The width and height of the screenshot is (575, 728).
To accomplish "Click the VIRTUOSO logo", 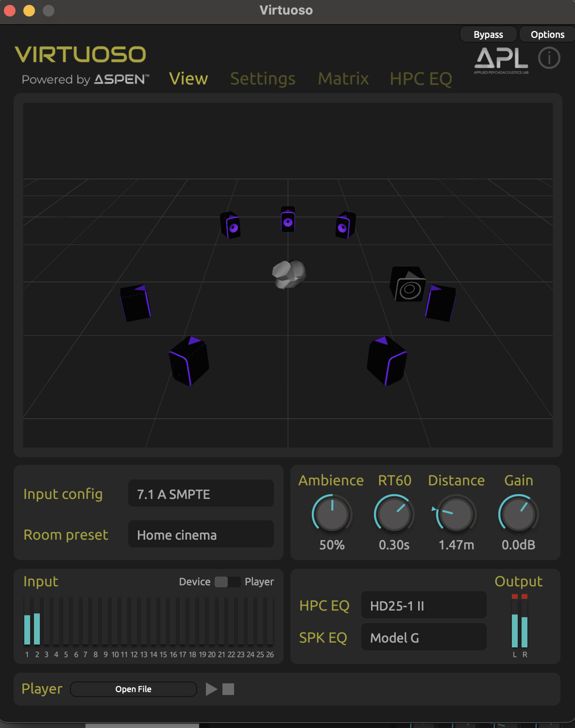I will coord(80,54).
